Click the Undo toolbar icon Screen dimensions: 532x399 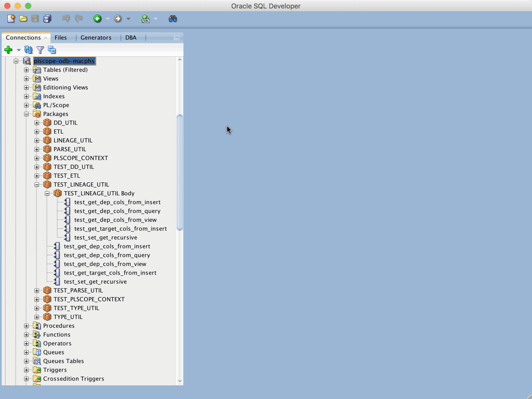66,18
